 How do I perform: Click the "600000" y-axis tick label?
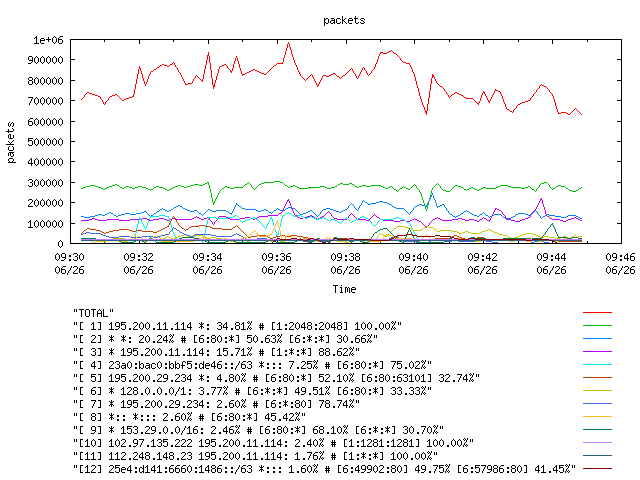pos(45,122)
